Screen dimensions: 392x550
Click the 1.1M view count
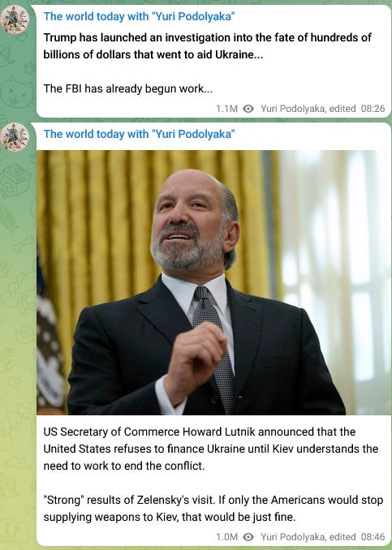(x=226, y=109)
